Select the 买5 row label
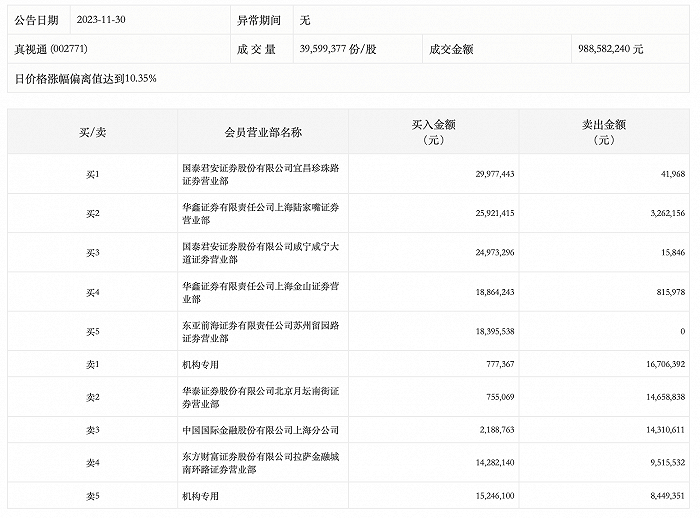This screenshot has height=518, width=700. 92,332
